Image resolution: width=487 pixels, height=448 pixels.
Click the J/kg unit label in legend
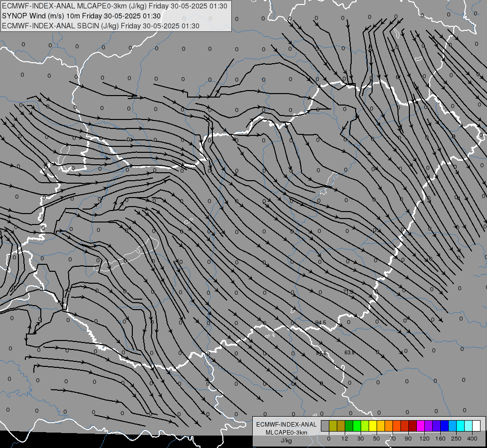click(x=286, y=441)
